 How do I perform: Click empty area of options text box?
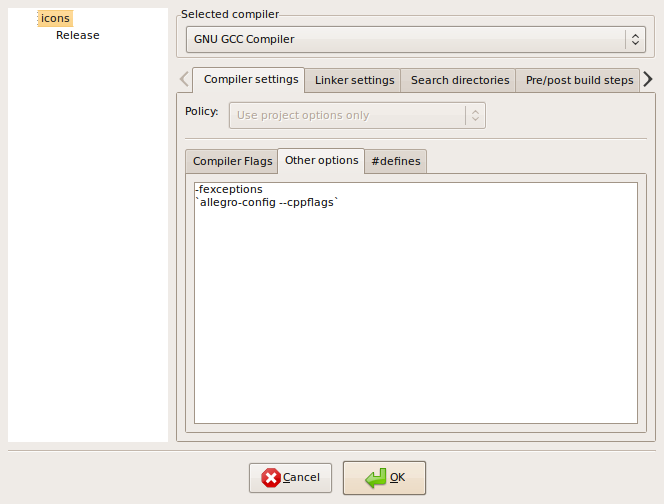(416, 316)
